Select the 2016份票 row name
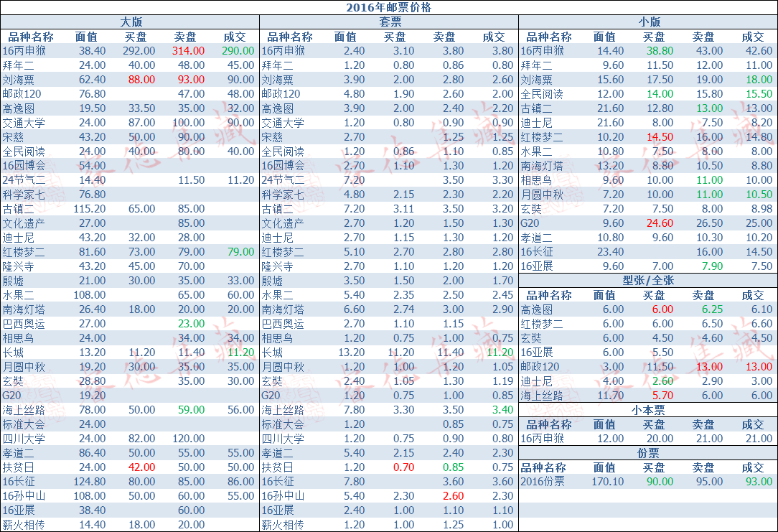The image size is (778, 532). (x=542, y=482)
